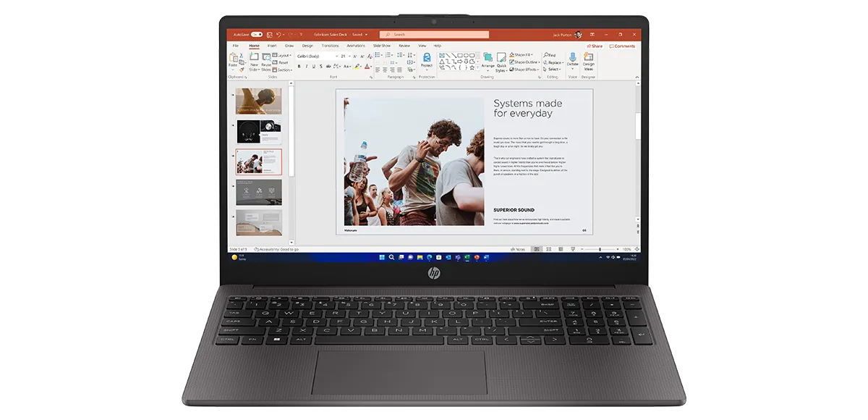This screenshot has height=420, width=868.
Task: Click the Arrange icon in Drawing
Action: [x=488, y=58]
